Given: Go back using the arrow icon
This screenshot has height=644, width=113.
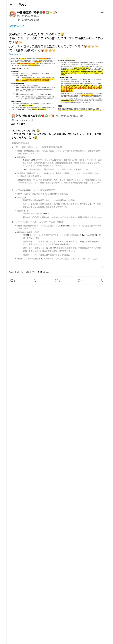Looking at the screenshot, I should (11, 5).
